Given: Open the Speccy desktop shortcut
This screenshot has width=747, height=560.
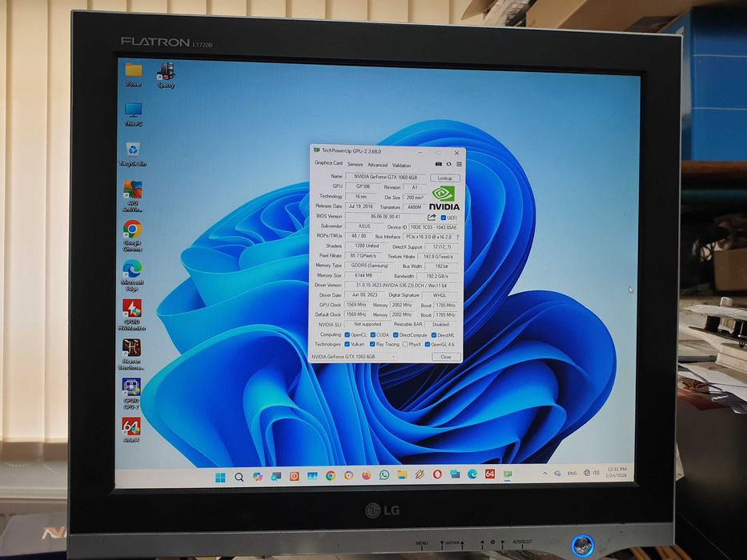Looking at the screenshot, I should click(x=166, y=76).
